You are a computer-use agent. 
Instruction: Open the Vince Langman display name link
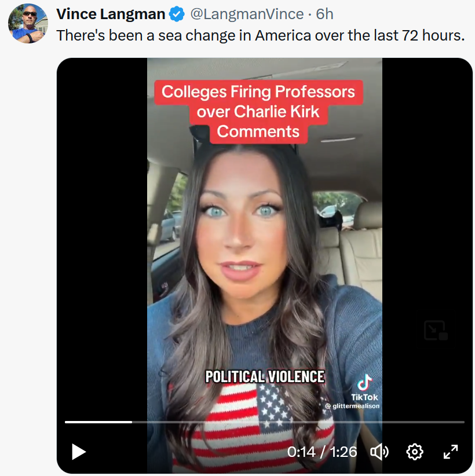111,14
